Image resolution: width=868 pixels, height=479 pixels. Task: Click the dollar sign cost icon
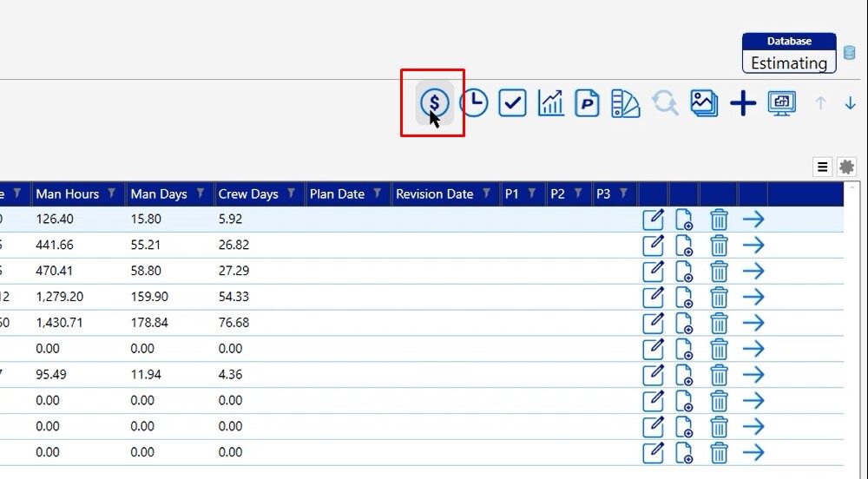tap(434, 103)
